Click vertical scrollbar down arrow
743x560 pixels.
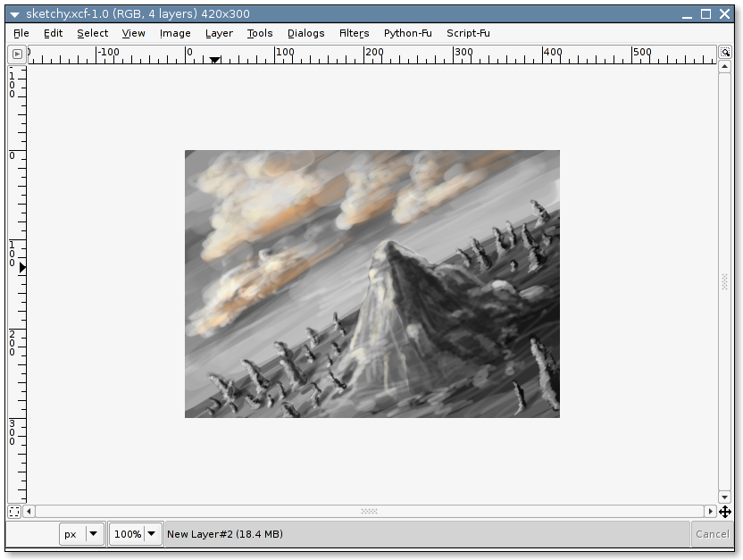click(x=724, y=497)
